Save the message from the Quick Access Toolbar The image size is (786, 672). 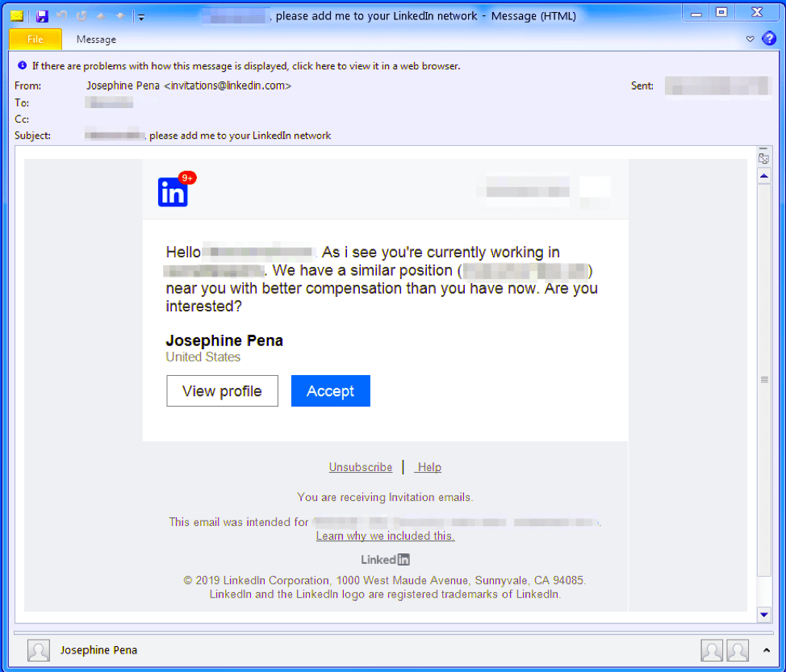(x=42, y=16)
